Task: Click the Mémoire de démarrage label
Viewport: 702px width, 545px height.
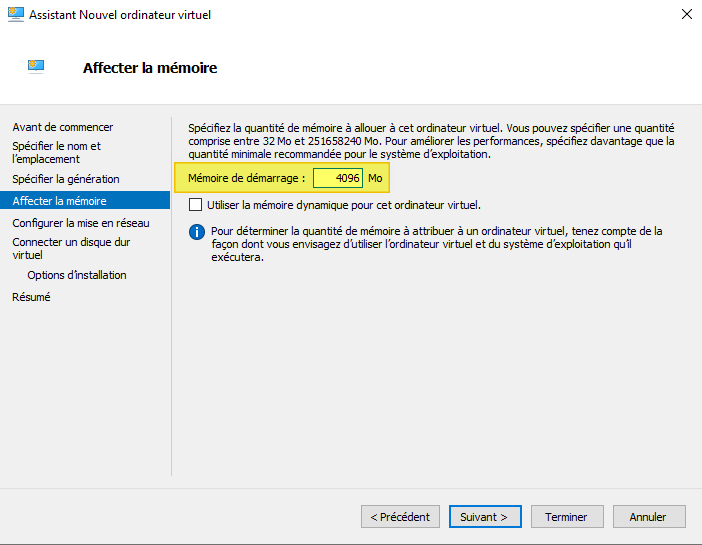Action: pos(246,178)
